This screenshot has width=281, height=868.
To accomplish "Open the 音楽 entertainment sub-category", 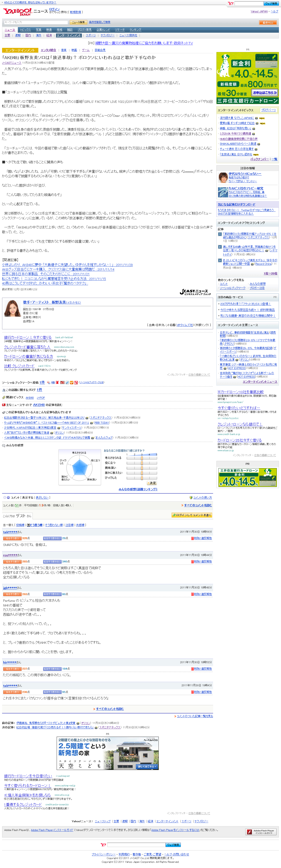I will (x=64, y=50).
